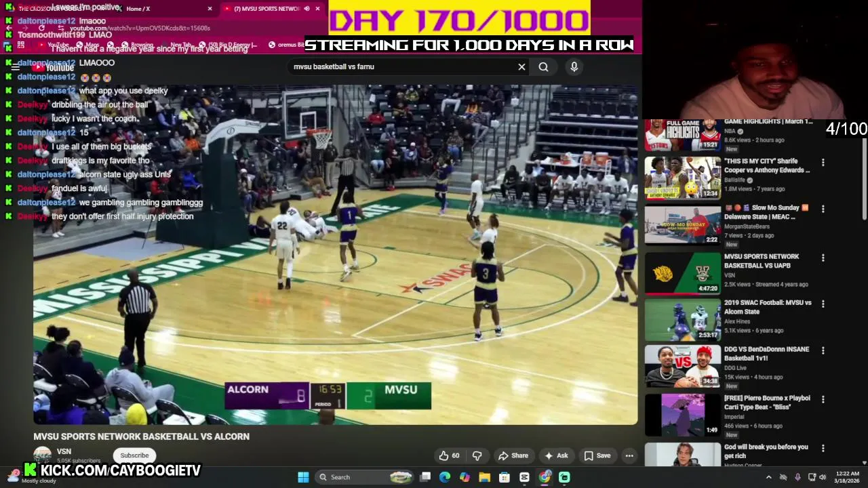Start voice search with microphone icon

[574, 67]
